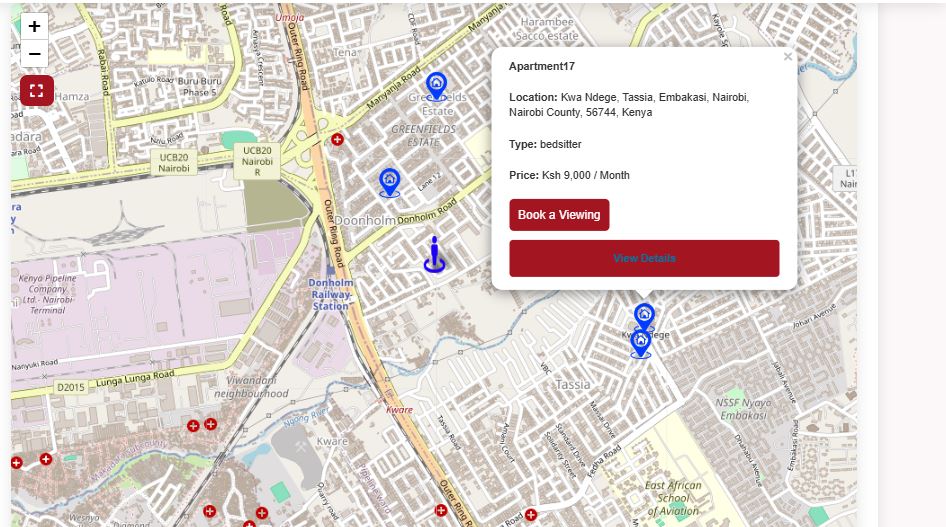The image size is (946, 527).
Task: Click the blue person location marker
Action: 433,256
